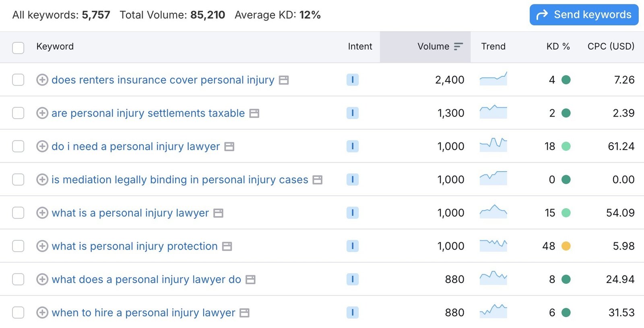The width and height of the screenshot is (644, 328).
Task: Click trend chart for 'does renters insurance' row
Action: (x=493, y=78)
